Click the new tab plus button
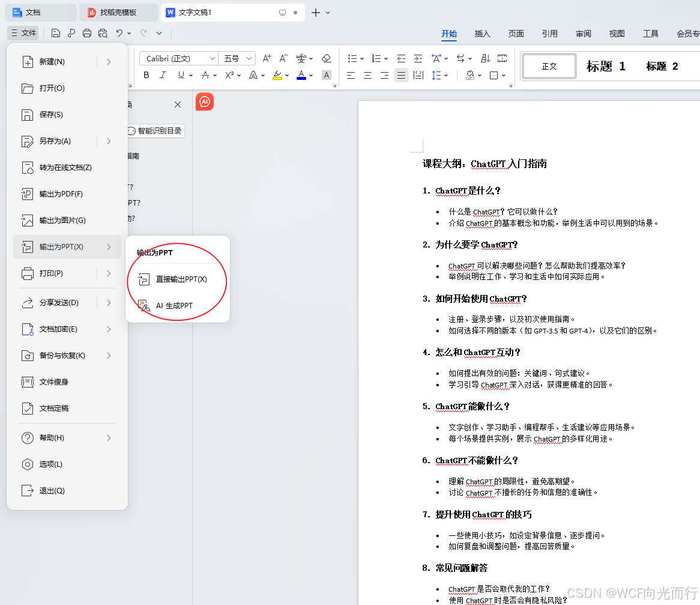 pos(316,13)
